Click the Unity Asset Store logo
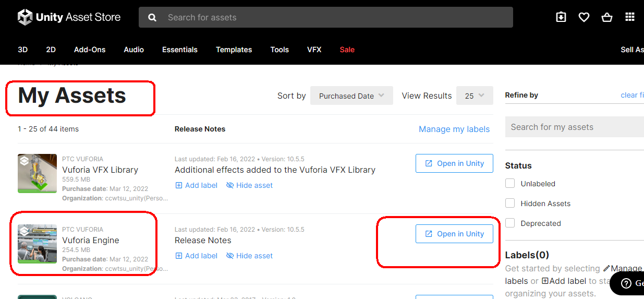644x299 pixels. coord(69,17)
